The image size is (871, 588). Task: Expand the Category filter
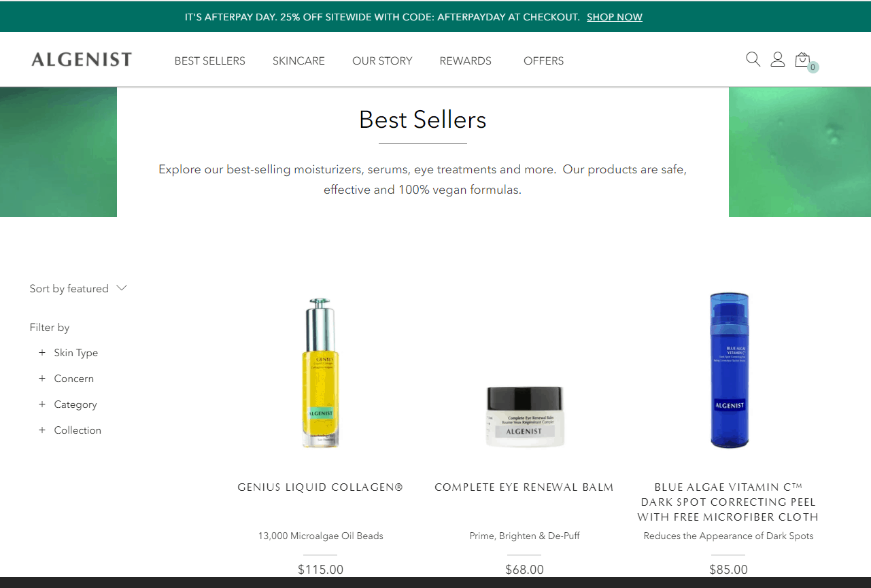tap(67, 404)
